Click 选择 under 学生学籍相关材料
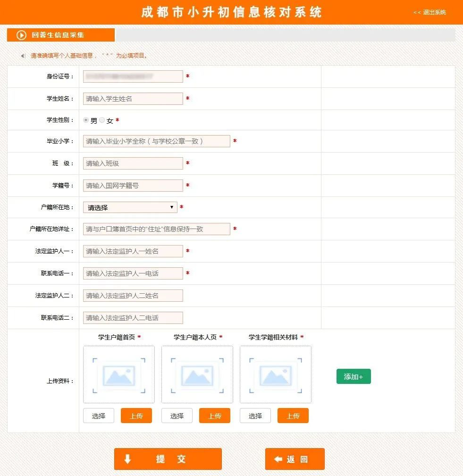 point(255,416)
